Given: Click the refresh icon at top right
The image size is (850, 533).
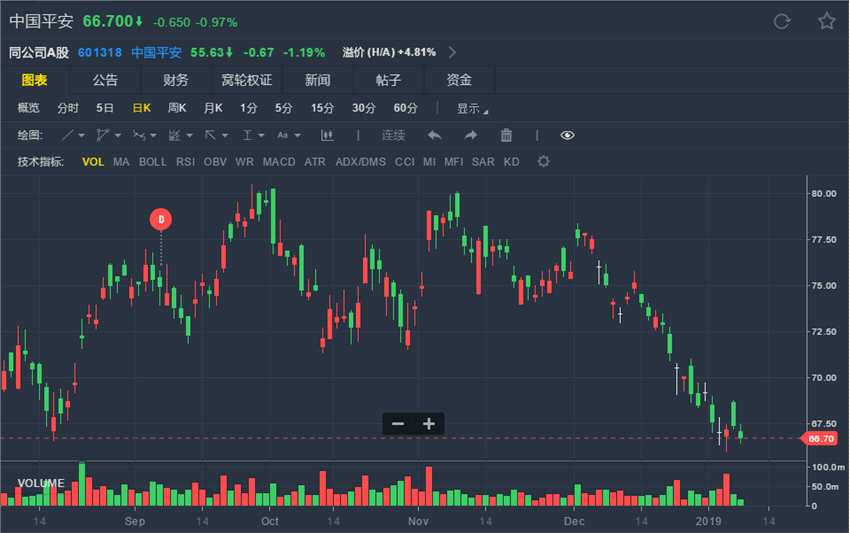Looking at the screenshot, I should click(x=782, y=21).
